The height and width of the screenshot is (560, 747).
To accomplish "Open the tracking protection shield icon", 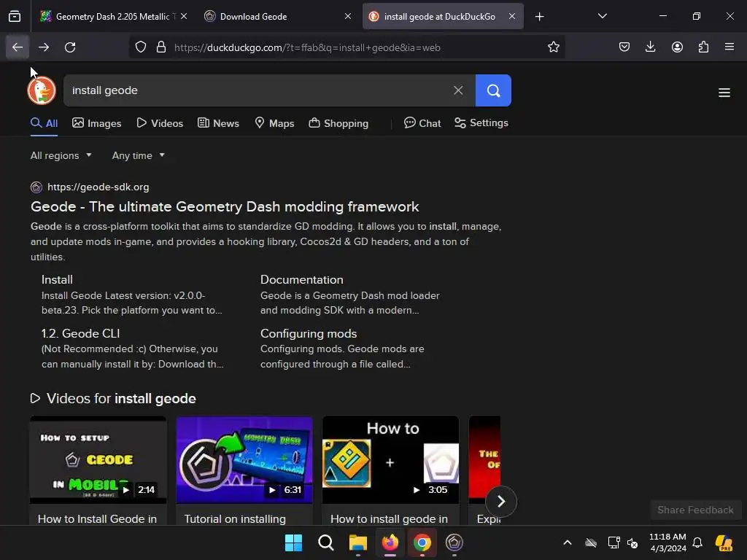I will coord(141,47).
